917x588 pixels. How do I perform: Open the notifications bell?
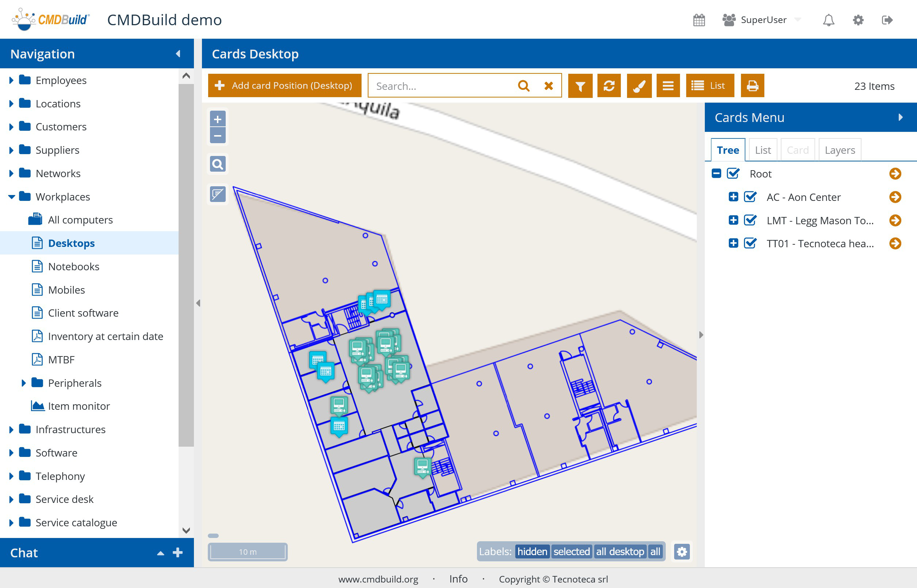click(x=828, y=20)
